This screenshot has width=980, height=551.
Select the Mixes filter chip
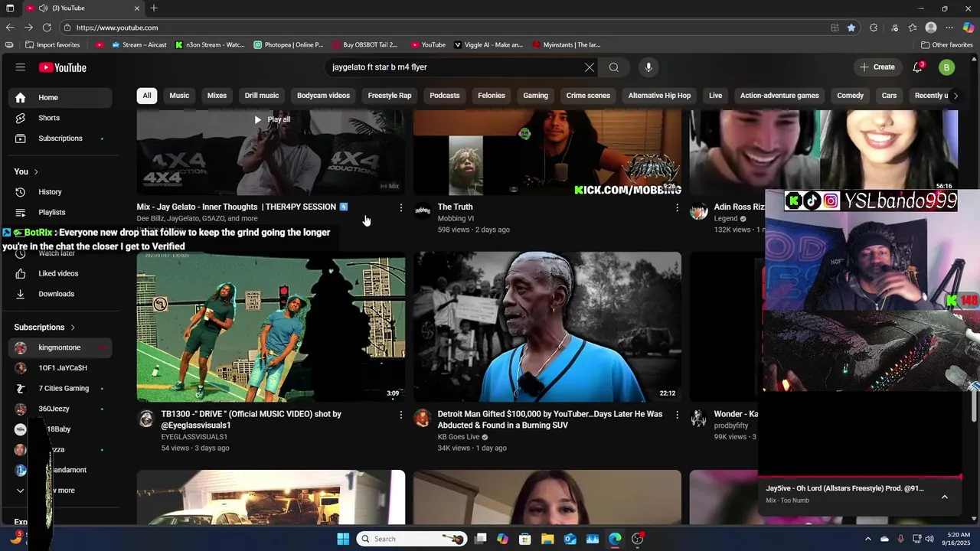pyautogui.click(x=217, y=96)
